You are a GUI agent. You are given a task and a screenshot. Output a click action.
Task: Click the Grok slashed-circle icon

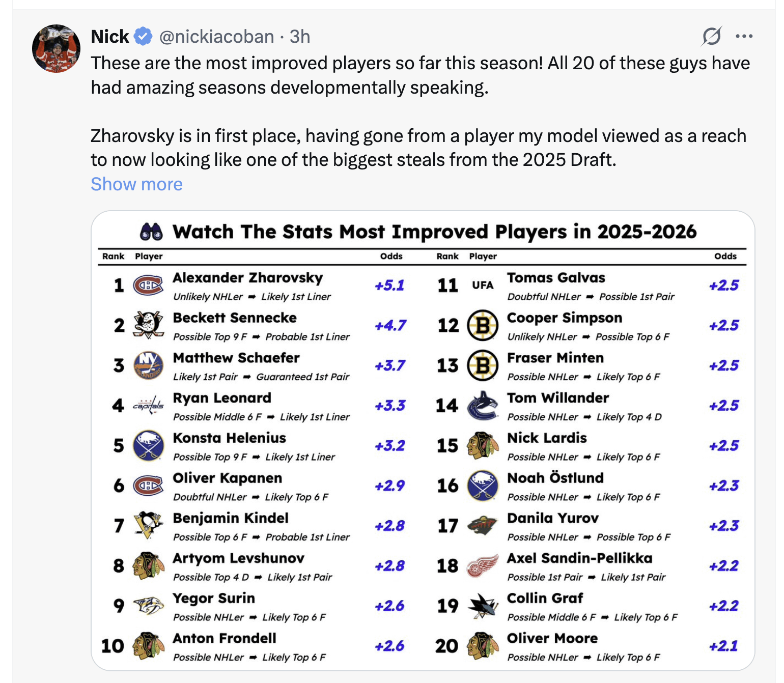click(x=711, y=36)
